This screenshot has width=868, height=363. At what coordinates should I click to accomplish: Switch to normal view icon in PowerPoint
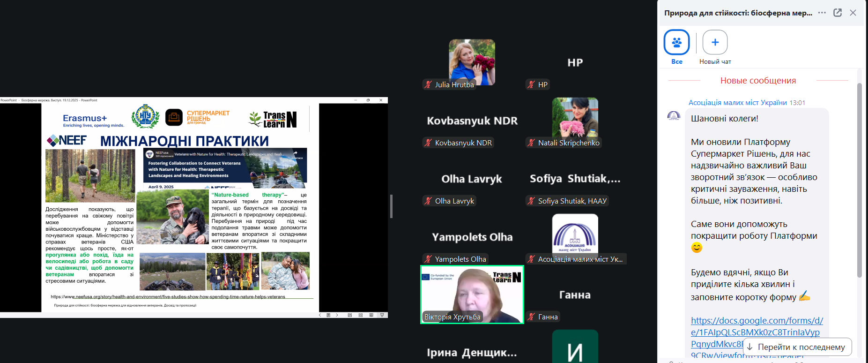click(x=350, y=315)
